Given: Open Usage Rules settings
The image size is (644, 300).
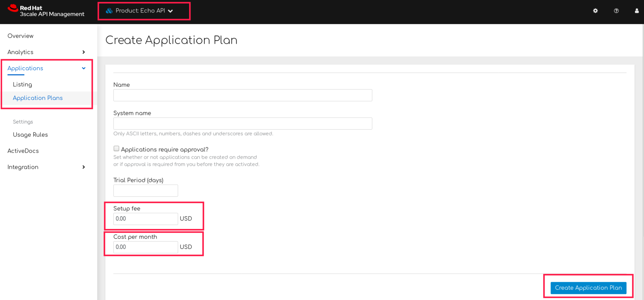Looking at the screenshot, I should [x=30, y=135].
